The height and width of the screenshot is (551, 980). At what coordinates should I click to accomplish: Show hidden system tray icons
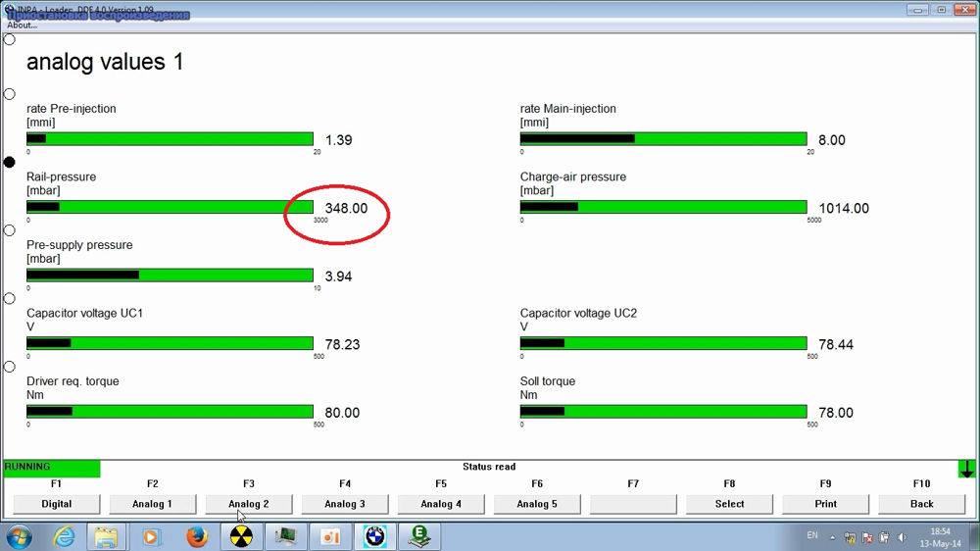tap(833, 537)
